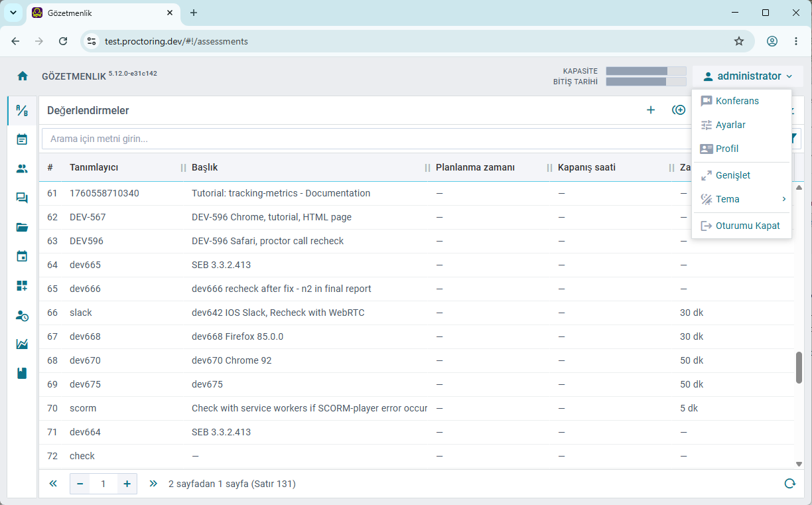Viewport: 812px width, 505px height.
Task: Click the page number field
Action: pos(103,484)
